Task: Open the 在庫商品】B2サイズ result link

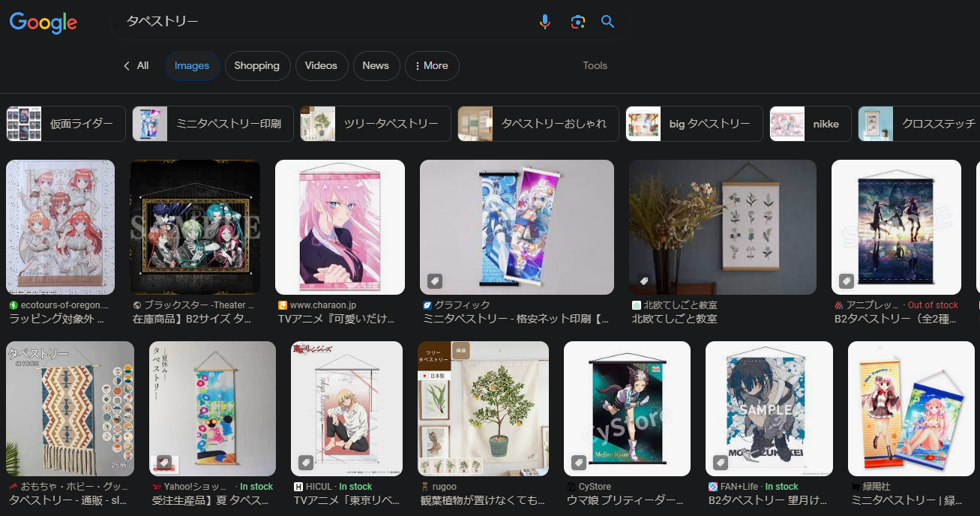Action: [192, 319]
